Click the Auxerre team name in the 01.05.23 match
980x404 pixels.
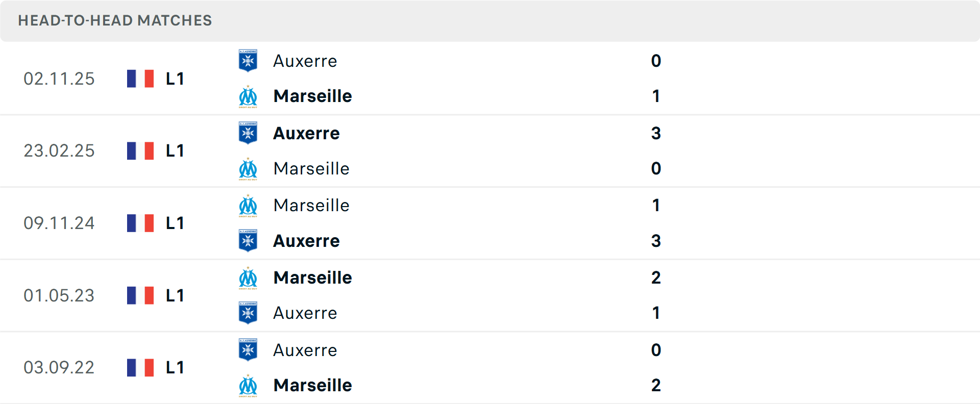point(305,313)
